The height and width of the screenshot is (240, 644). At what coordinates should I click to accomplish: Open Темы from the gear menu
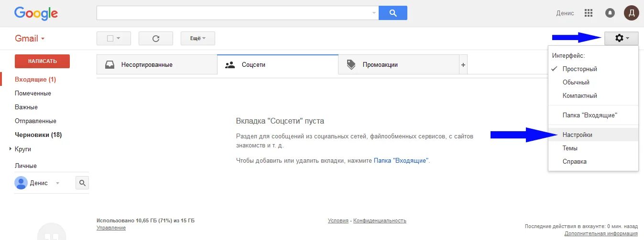[x=593, y=148]
